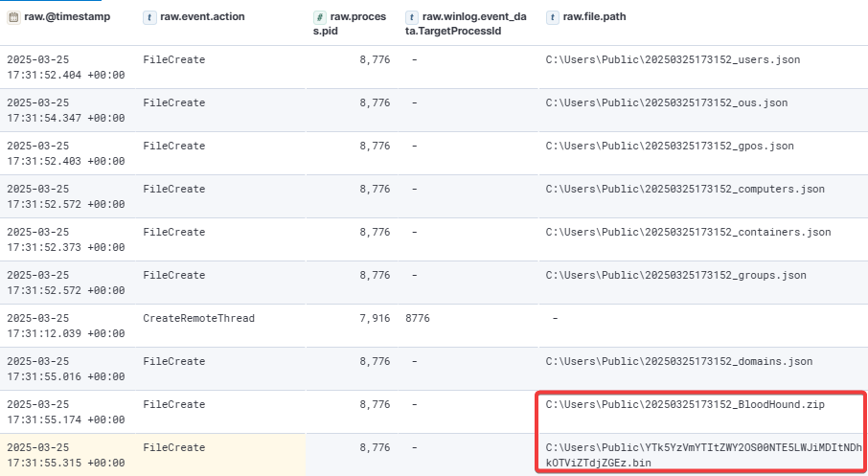The width and height of the screenshot is (868, 476).
Task: Click FileCreate in the BloodHound.zip row
Action: (173, 404)
